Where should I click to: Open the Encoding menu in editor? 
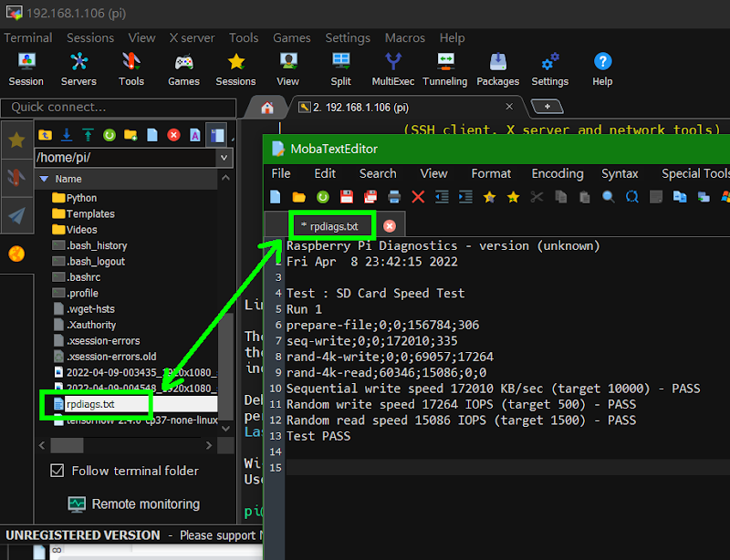(557, 173)
